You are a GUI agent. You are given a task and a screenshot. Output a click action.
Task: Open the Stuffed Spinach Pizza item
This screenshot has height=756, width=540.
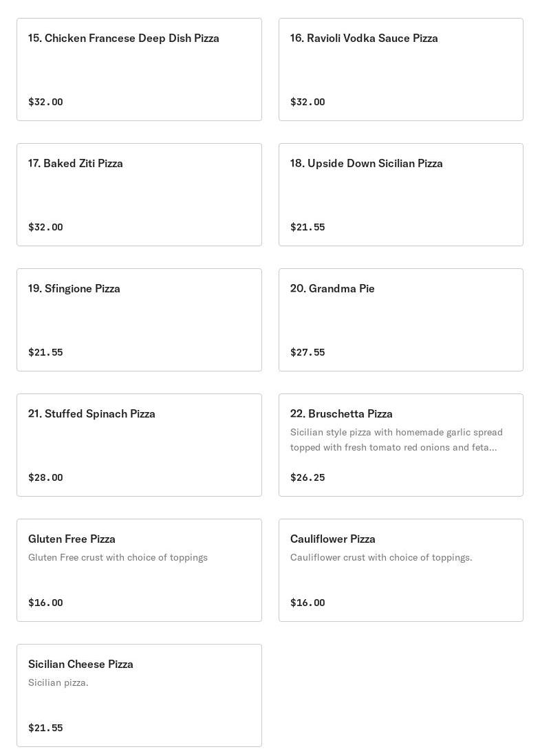[x=139, y=445]
